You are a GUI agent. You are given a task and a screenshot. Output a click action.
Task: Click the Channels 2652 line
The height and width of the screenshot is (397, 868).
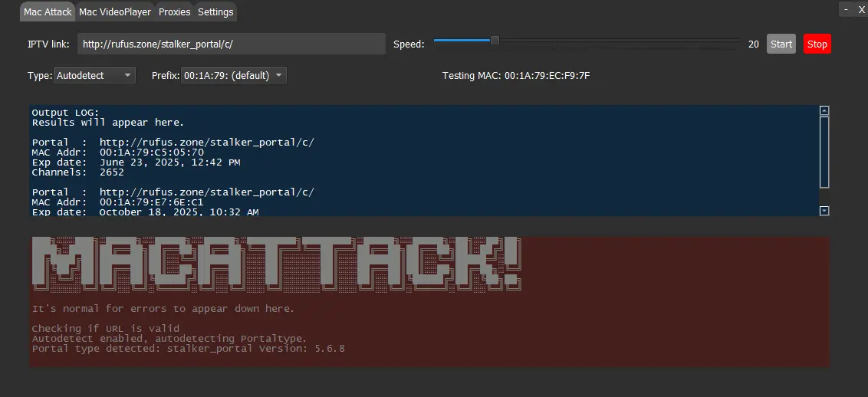click(x=78, y=172)
